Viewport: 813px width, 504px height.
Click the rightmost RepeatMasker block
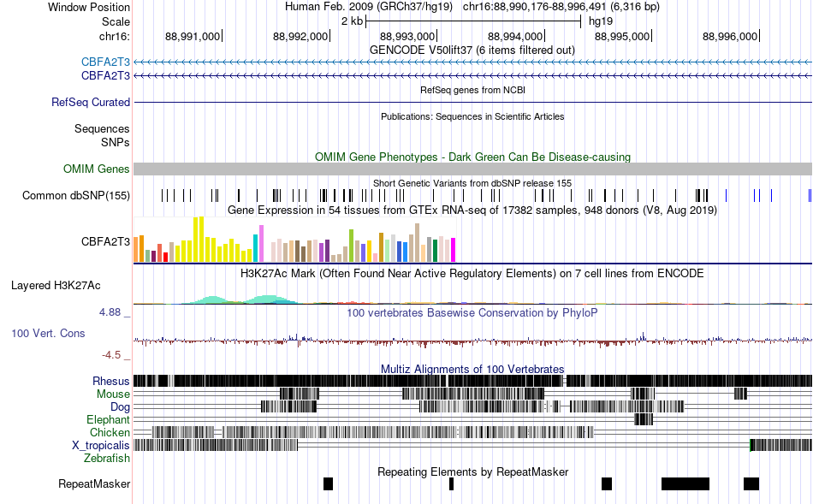coord(751,483)
